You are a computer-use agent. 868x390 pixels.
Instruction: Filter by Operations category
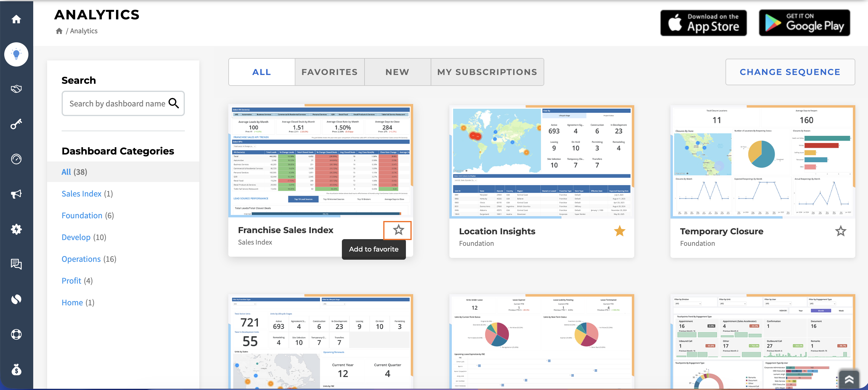pyautogui.click(x=88, y=259)
